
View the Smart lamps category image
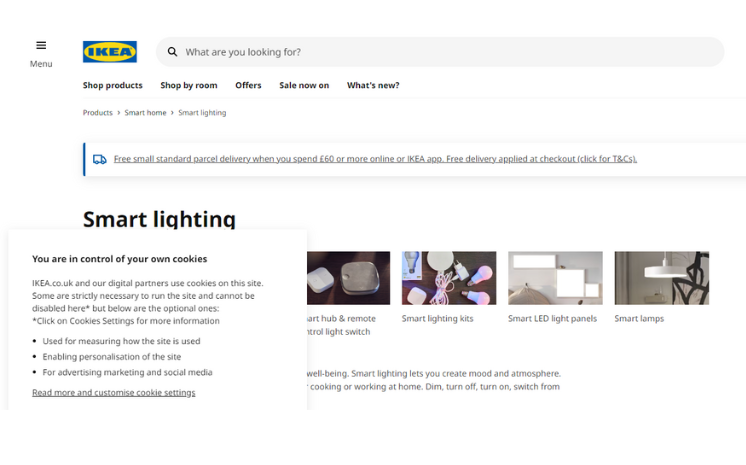click(661, 278)
